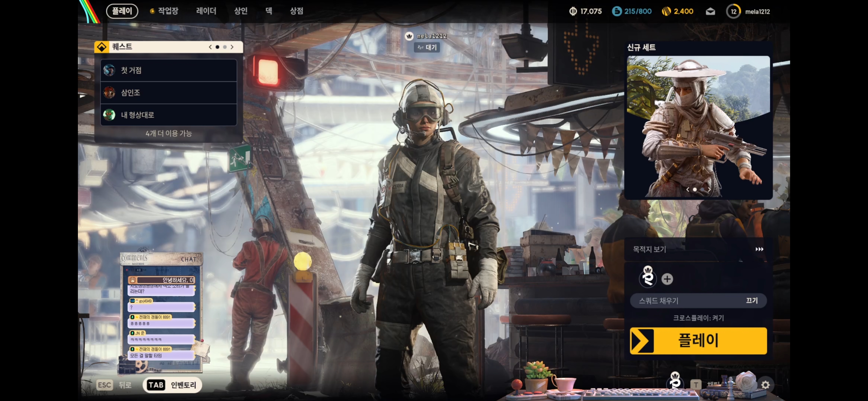The width and height of the screenshot is (868, 401).
Task: Click the 삼인조 quest giver portrait
Action: tap(109, 92)
